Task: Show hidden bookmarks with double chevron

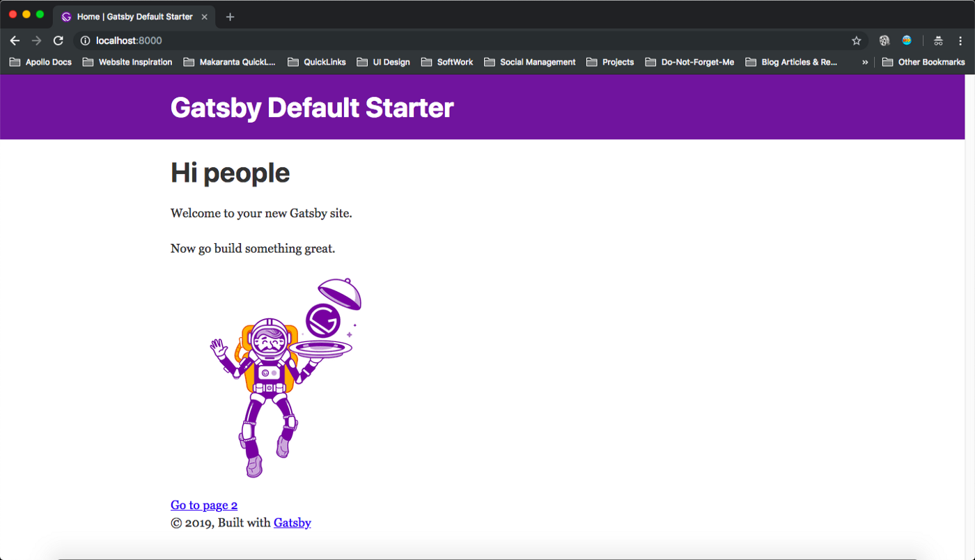Action: pos(865,62)
